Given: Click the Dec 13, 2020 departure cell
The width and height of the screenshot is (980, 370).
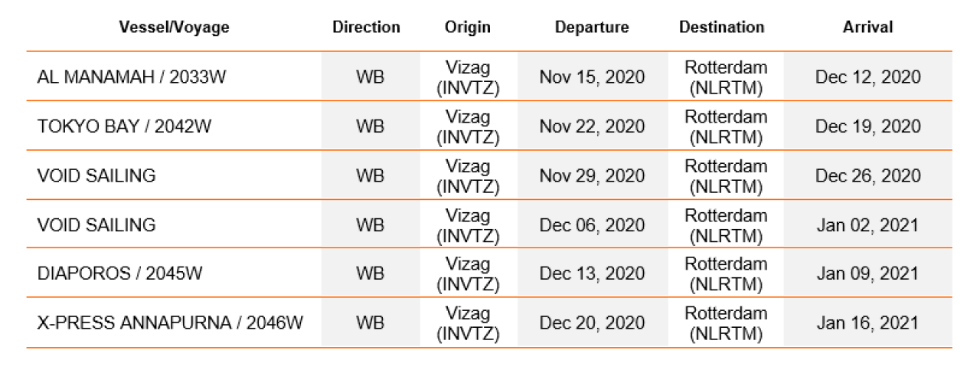Looking at the screenshot, I should [x=592, y=273].
